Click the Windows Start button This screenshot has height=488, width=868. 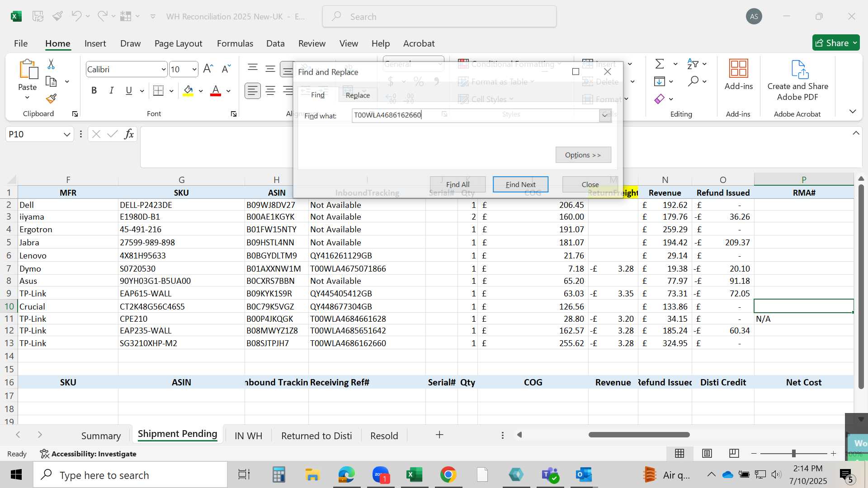click(16, 475)
